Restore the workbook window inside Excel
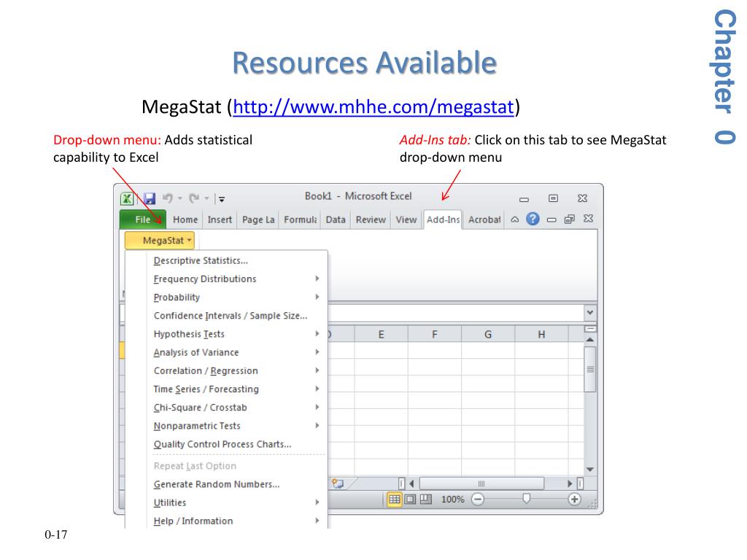The width and height of the screenshot is (747, 560). (569, 219)
